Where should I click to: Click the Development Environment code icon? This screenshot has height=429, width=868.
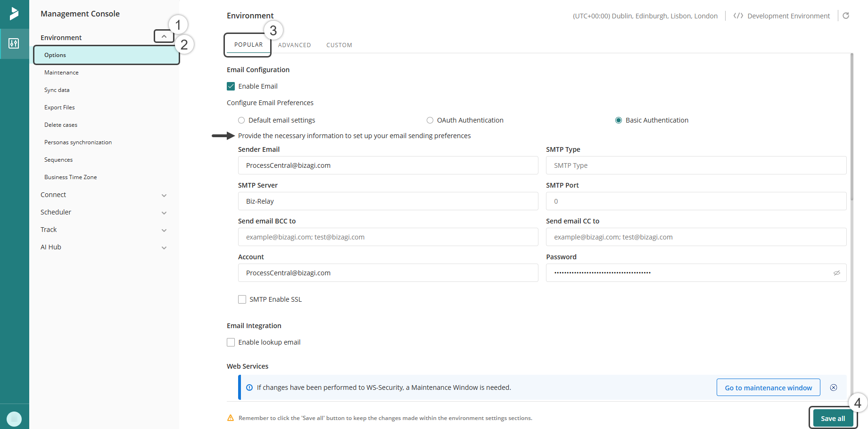pyautogui.click(x=738, y=16)
